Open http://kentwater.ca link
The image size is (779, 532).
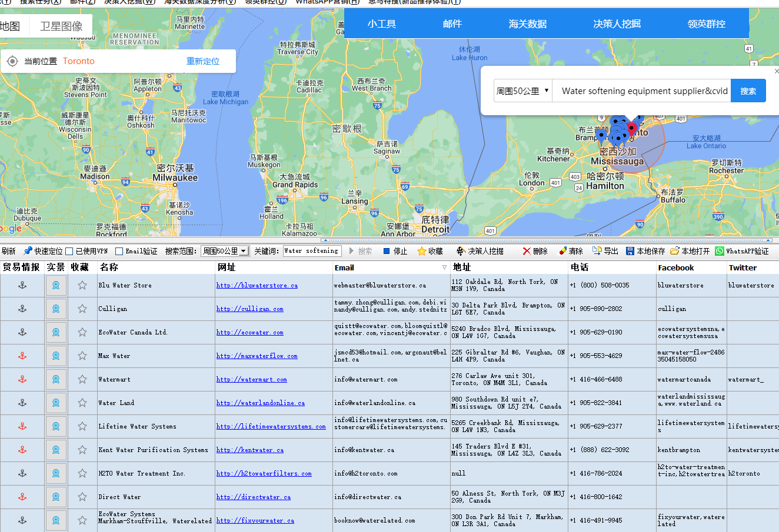[x=250, y=450]
